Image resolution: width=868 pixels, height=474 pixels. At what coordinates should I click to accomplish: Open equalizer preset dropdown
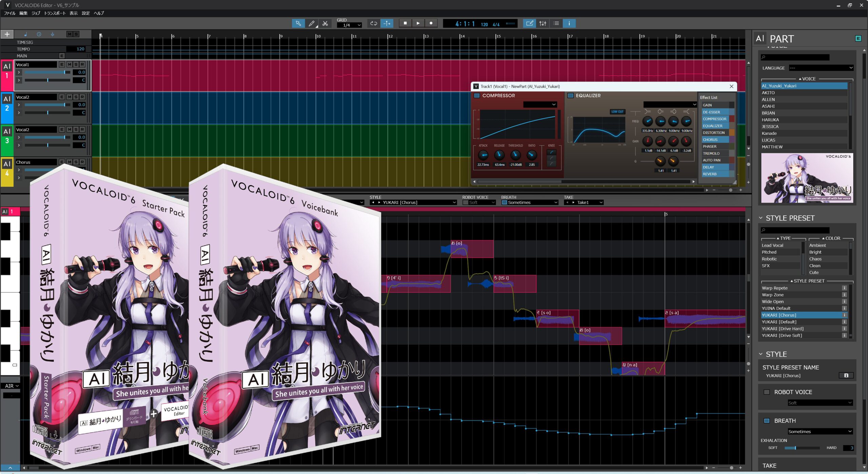point(670,104)
